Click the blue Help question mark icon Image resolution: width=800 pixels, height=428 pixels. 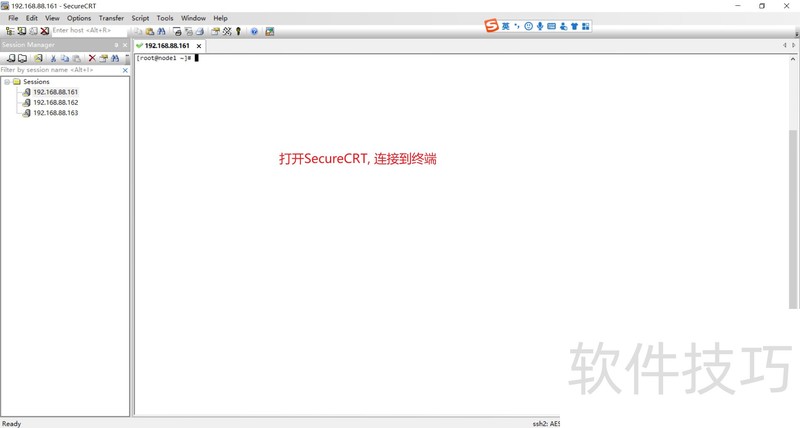pyautogui.click(x=254, y=32)
